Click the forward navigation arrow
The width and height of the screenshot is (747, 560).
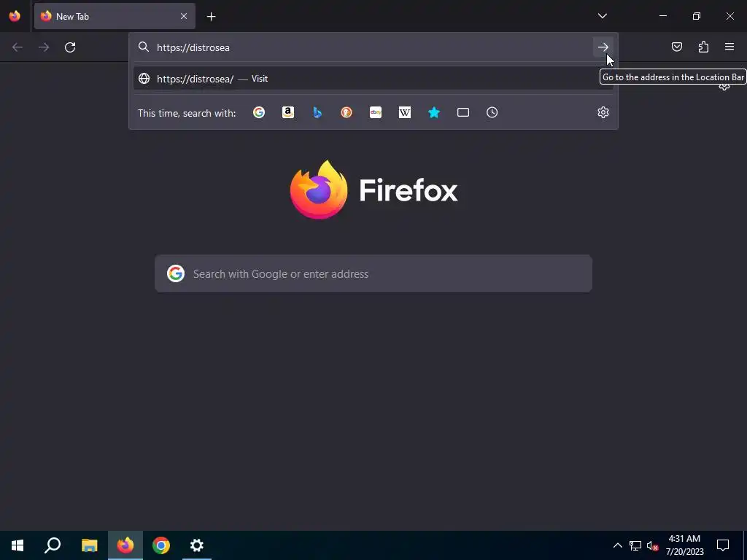click(x=44, y=47)
